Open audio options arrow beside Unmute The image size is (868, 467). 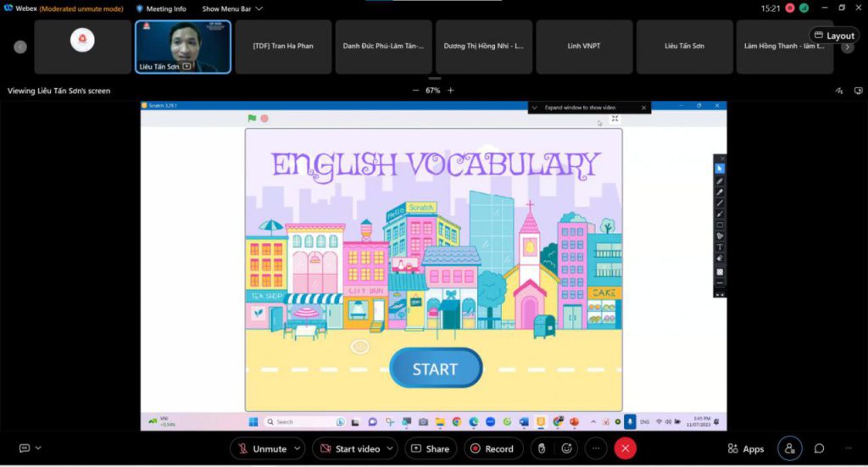297,448
